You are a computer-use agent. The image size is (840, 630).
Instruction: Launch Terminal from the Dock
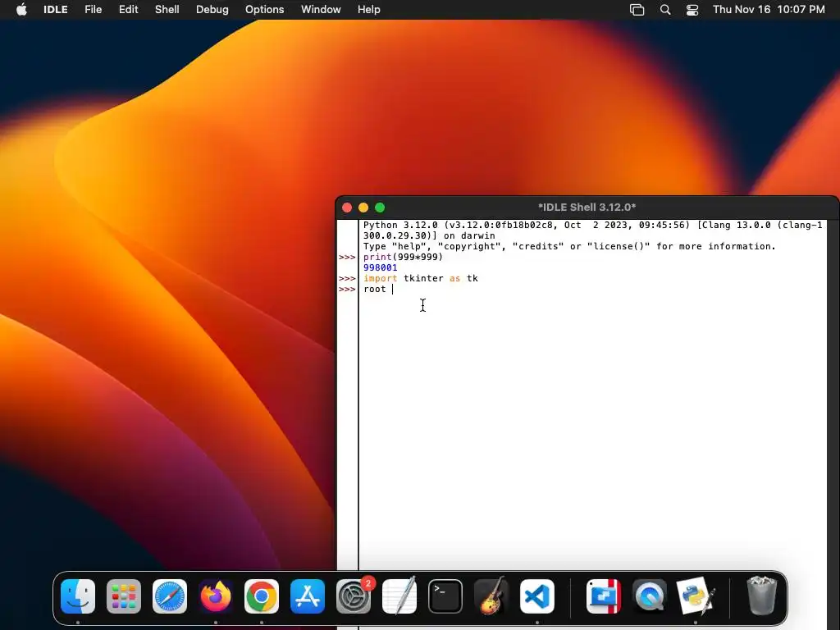[x=445, y=596]
